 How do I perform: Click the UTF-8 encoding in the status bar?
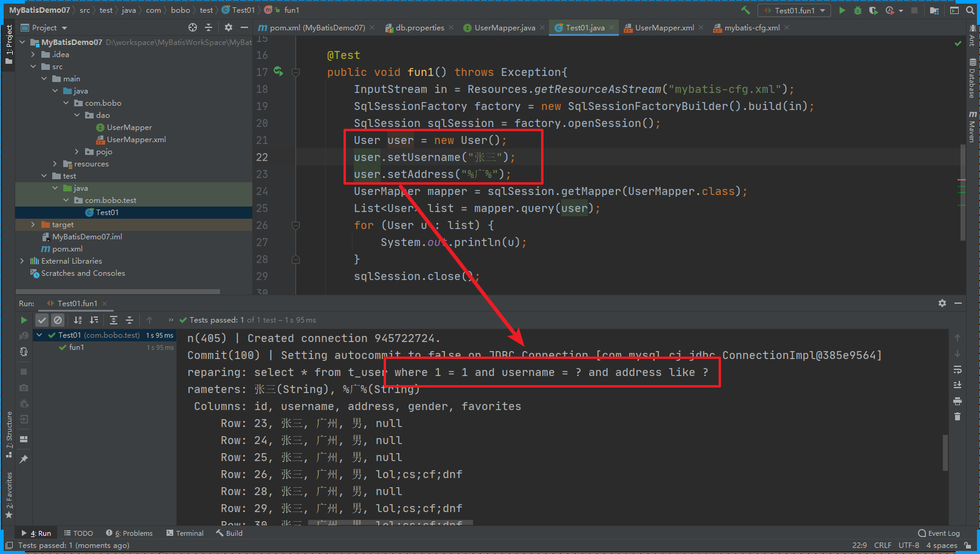pyautogui.click(x=908, y=545)
